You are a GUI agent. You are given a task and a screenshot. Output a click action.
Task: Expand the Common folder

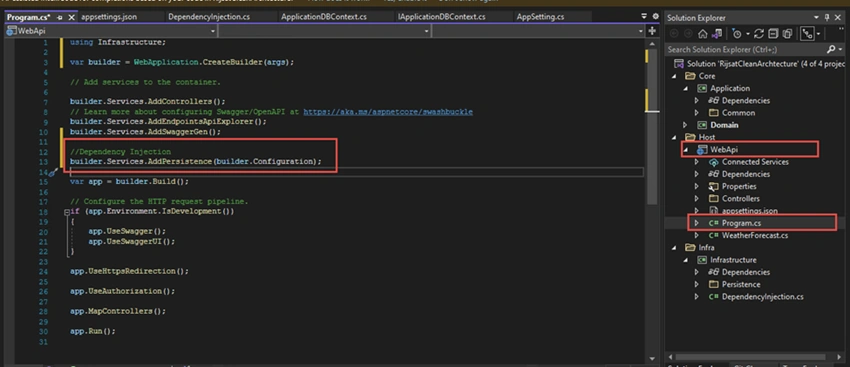697,113
